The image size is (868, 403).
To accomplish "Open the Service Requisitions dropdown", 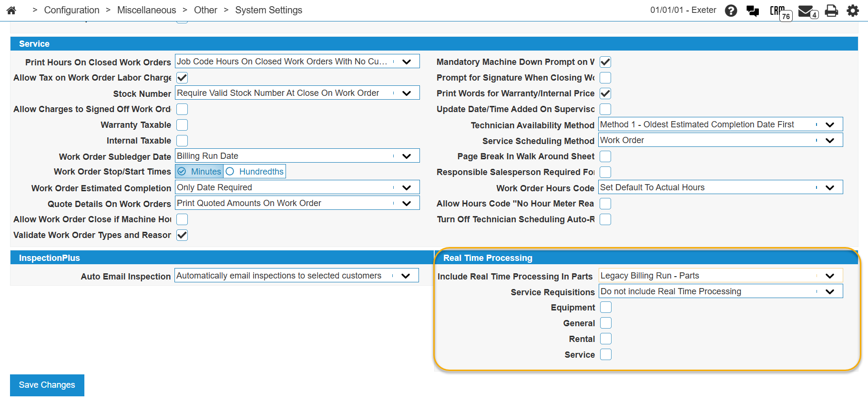I will [x=829, y=291].
